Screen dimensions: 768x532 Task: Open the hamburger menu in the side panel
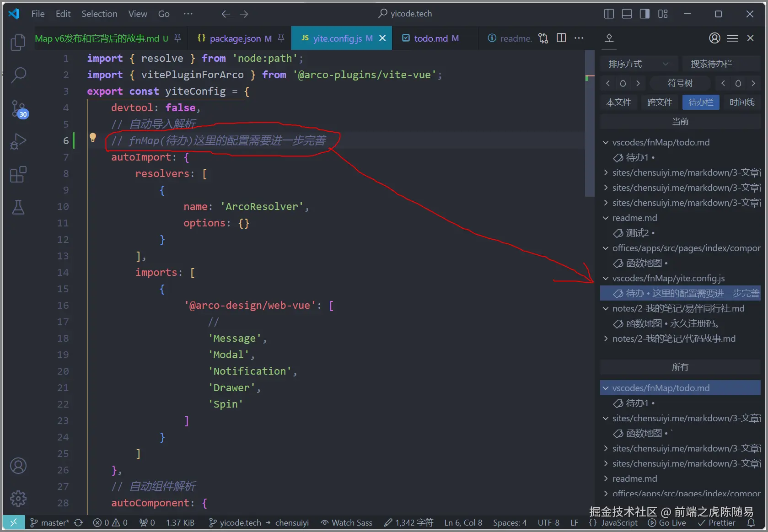click(732, 38)
